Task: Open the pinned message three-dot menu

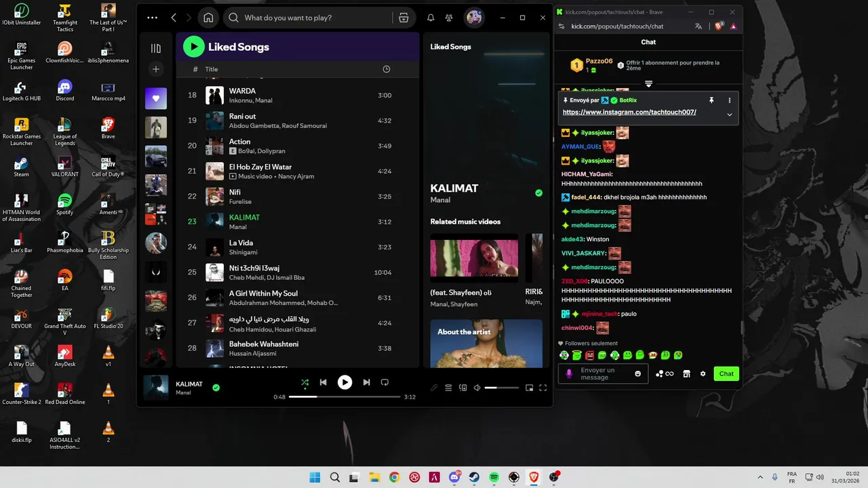Action: point(730,100)
